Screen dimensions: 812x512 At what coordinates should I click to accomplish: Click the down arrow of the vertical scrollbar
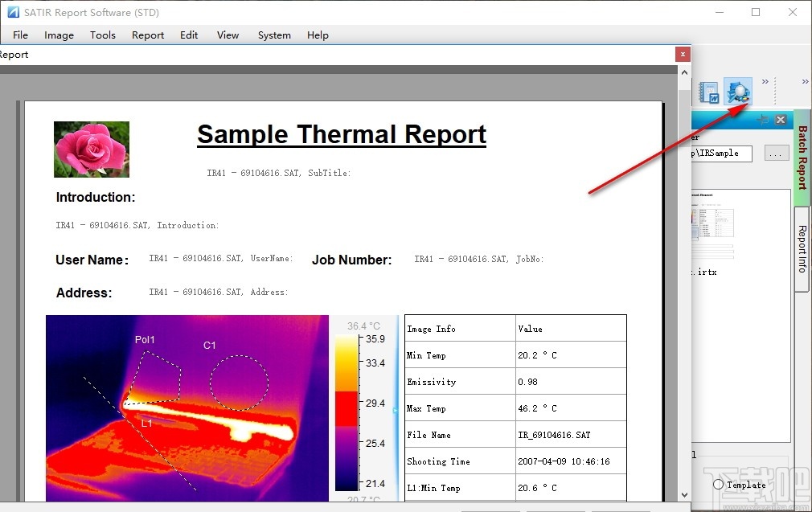coord(684,496)
